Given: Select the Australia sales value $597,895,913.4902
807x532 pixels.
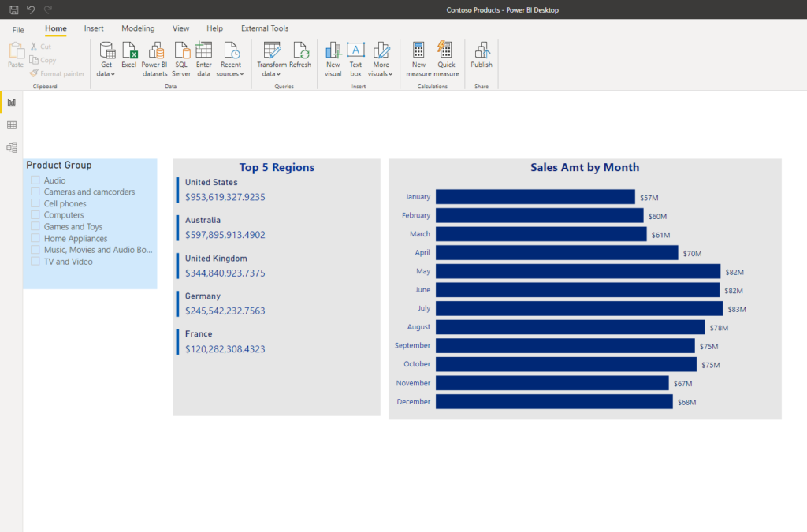Looking at the screenshot, I should tap(225, 235).
